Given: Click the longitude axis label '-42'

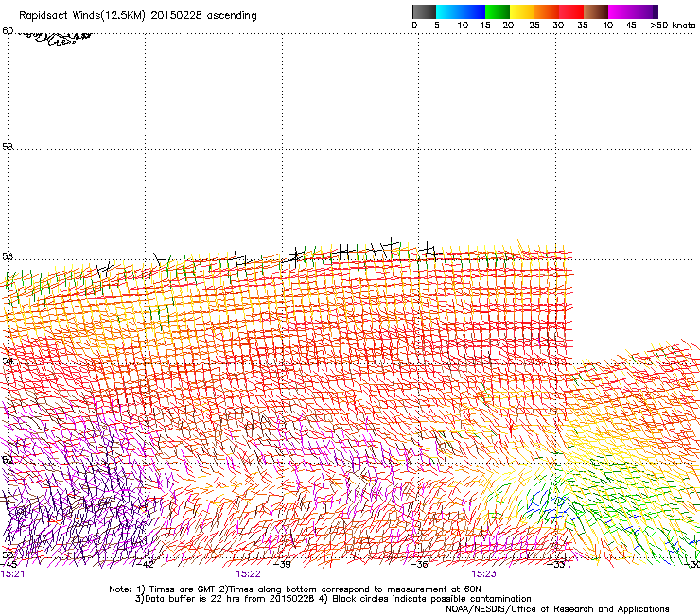Looking at the screenshot, I should point(147,565).
